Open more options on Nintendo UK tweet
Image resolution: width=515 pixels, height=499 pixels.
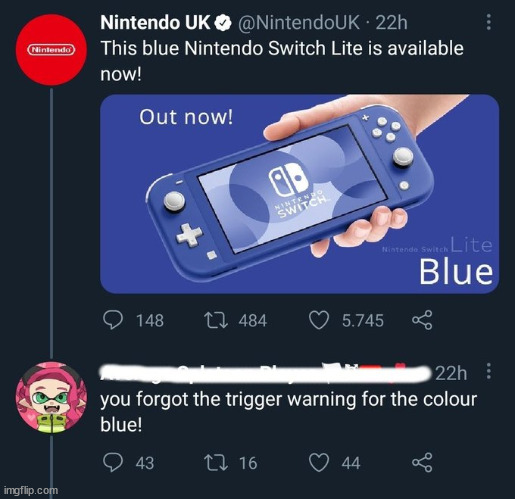pyautogui.click(x=488, y=22)
